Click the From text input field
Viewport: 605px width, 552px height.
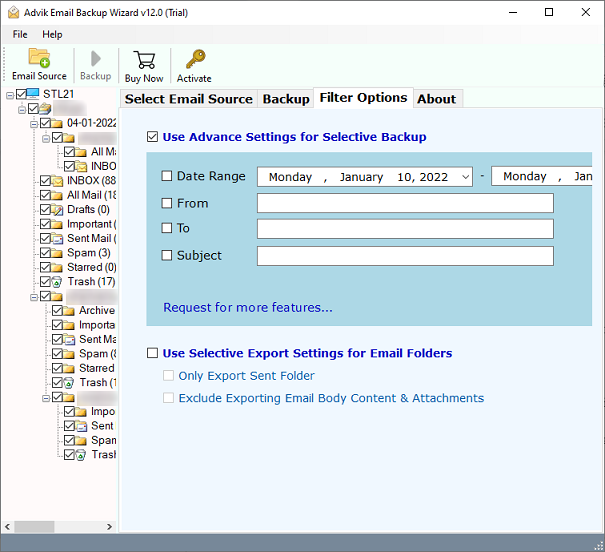point(405,203)
